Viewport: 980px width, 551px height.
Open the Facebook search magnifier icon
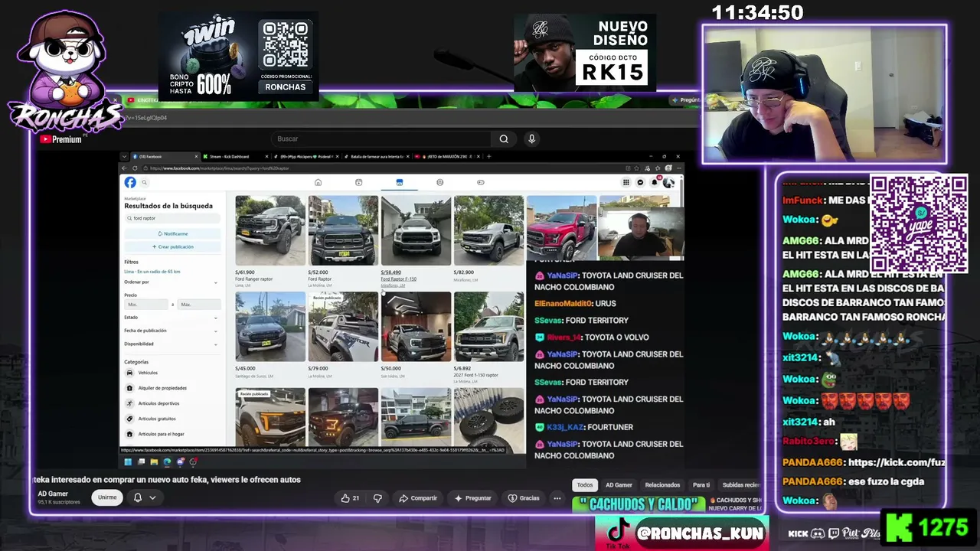click(x=144, y=183)
